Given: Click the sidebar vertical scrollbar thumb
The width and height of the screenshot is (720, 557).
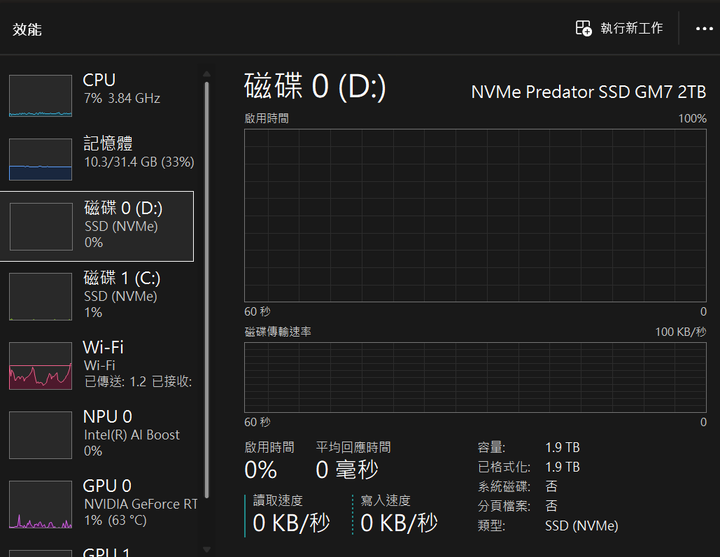Looking at the screenshot, I should click(x=207, y=290).
